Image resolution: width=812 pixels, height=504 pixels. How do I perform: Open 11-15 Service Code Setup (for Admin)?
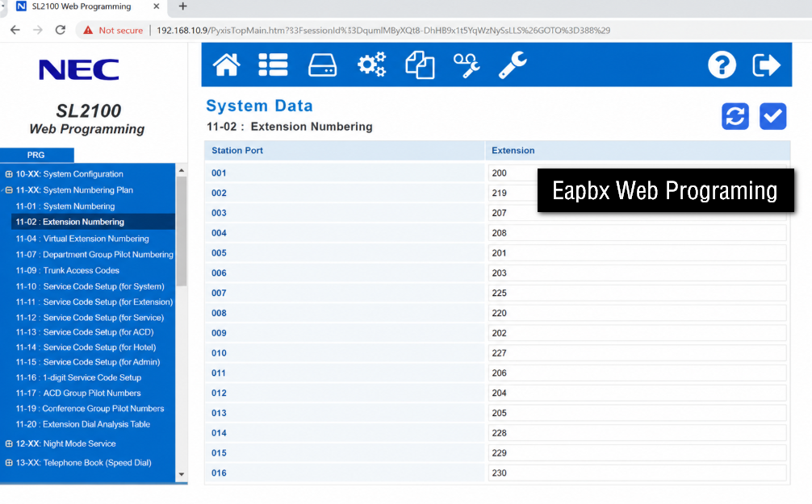[x=88, y=362]
